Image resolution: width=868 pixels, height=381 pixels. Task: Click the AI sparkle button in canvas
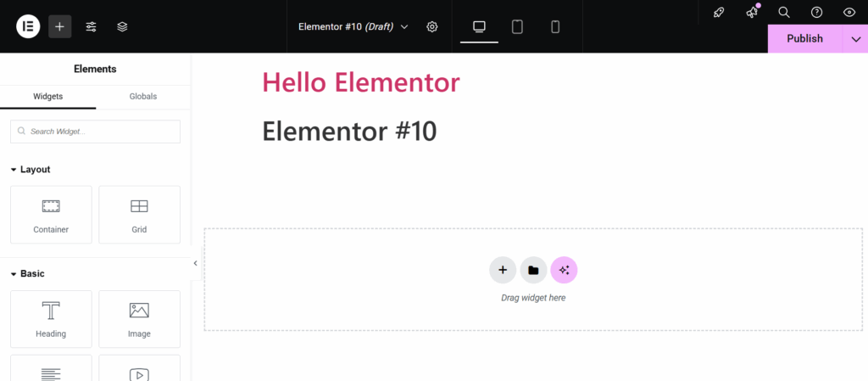[564, 270]
